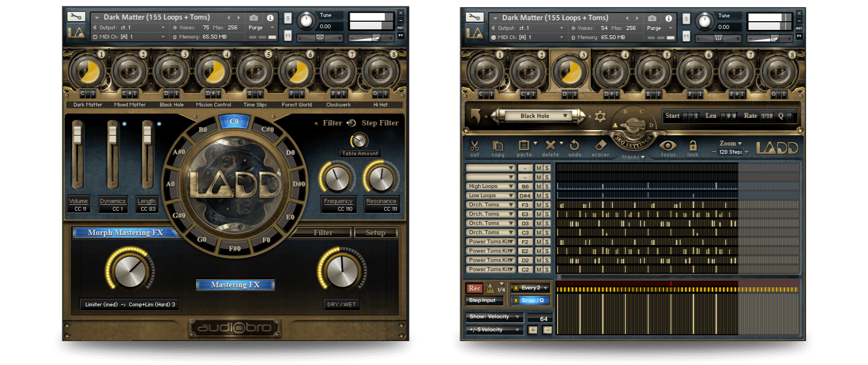This screenshot has height=365, width=868.
Task: Click the cut scissors icon in sequencer
Action: click(475, 146)
